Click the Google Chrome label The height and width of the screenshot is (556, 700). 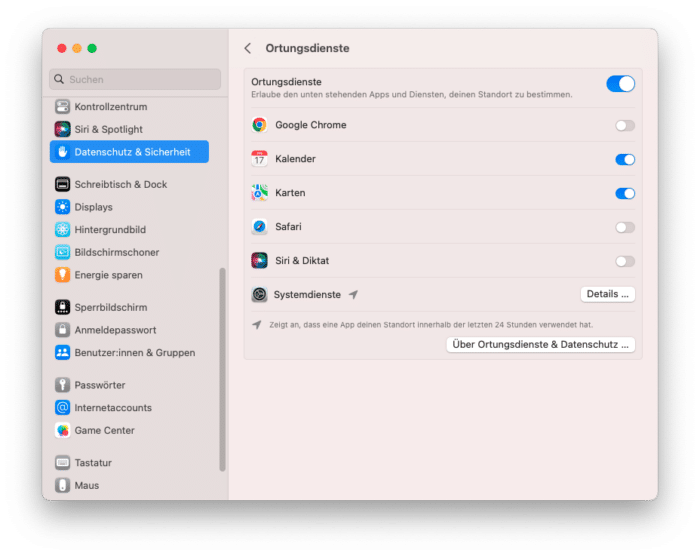[311, 125]
